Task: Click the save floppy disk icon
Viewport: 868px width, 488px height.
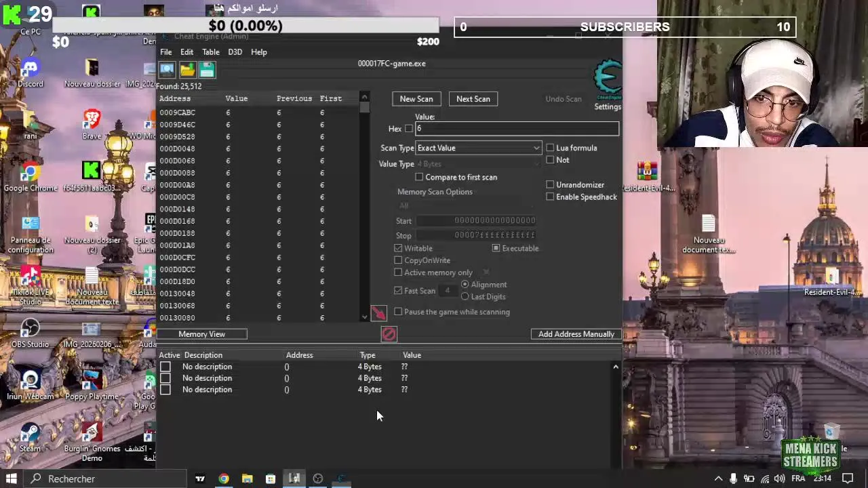Action: point(208,70)
